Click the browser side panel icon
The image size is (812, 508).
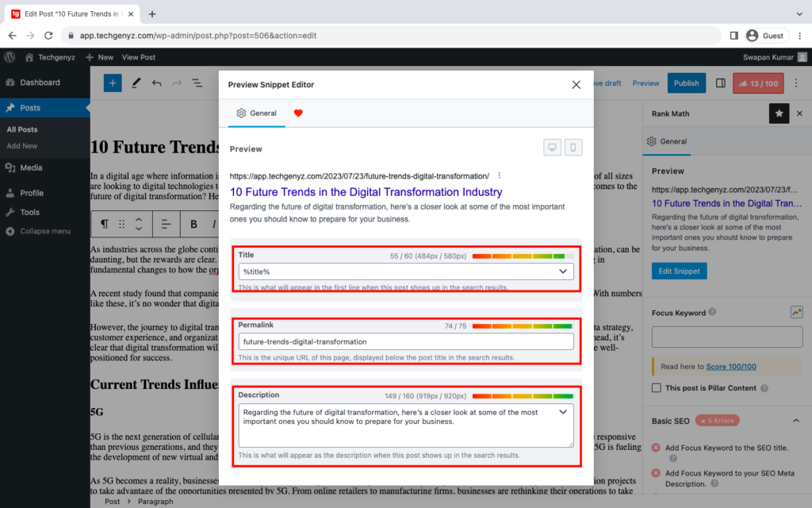733,35
